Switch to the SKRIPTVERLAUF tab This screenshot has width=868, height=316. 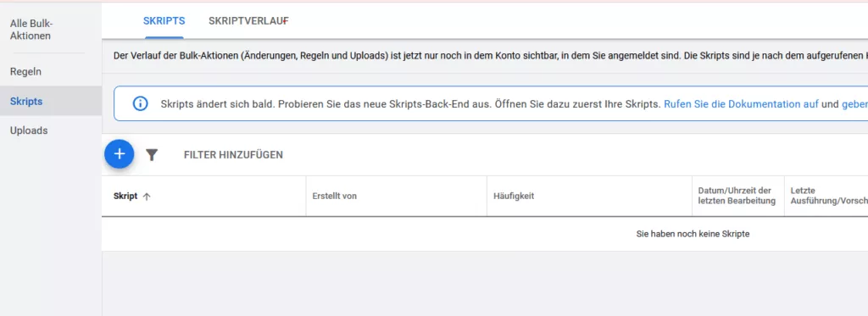(248, 21)
